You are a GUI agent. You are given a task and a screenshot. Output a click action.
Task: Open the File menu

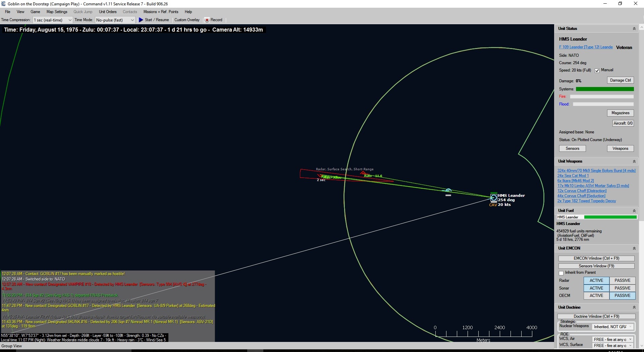click(x=7, y=12)
